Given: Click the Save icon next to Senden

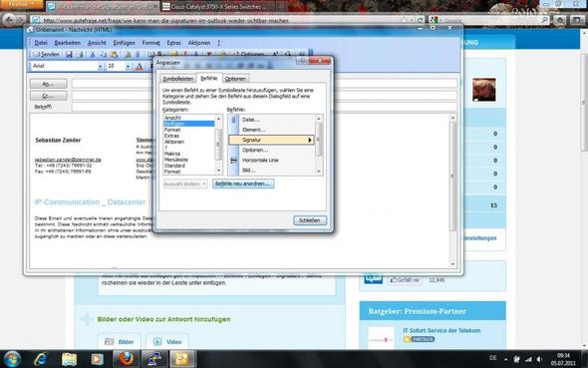Looking at the screenshot, I should pos(69,55).
